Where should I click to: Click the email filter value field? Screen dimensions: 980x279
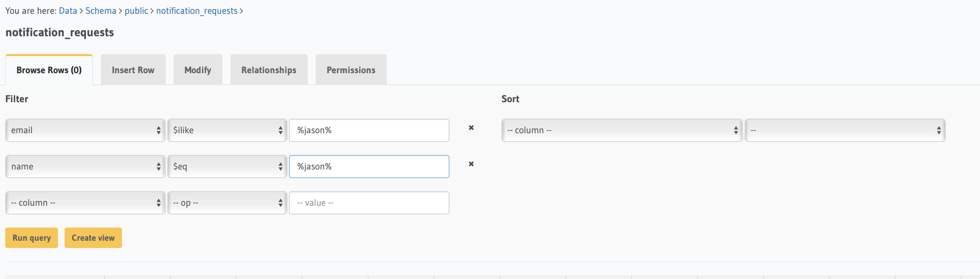coord(369,131)
